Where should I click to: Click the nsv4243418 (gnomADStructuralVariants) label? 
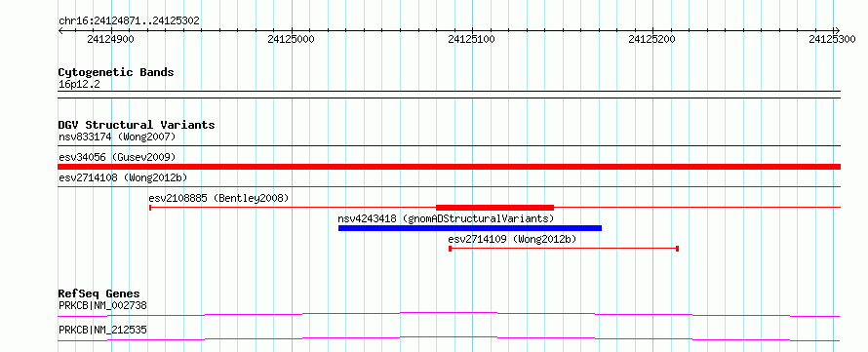click(x=446, y=218)
